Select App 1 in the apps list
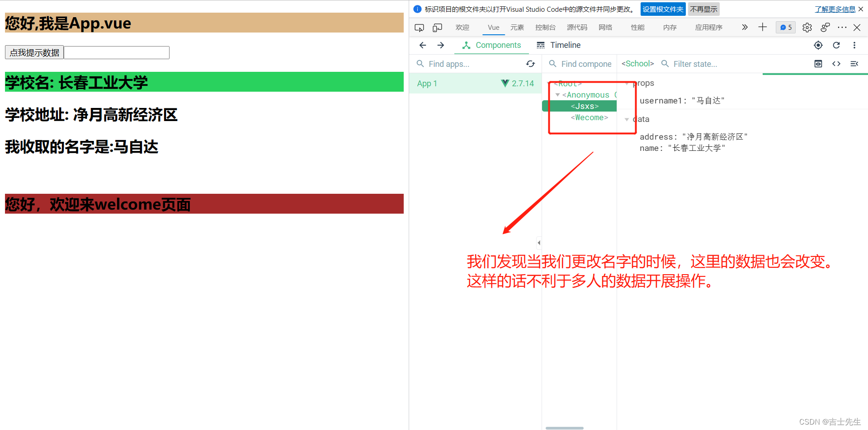This screenshot has height=430, width=868. tap(475, 84)
